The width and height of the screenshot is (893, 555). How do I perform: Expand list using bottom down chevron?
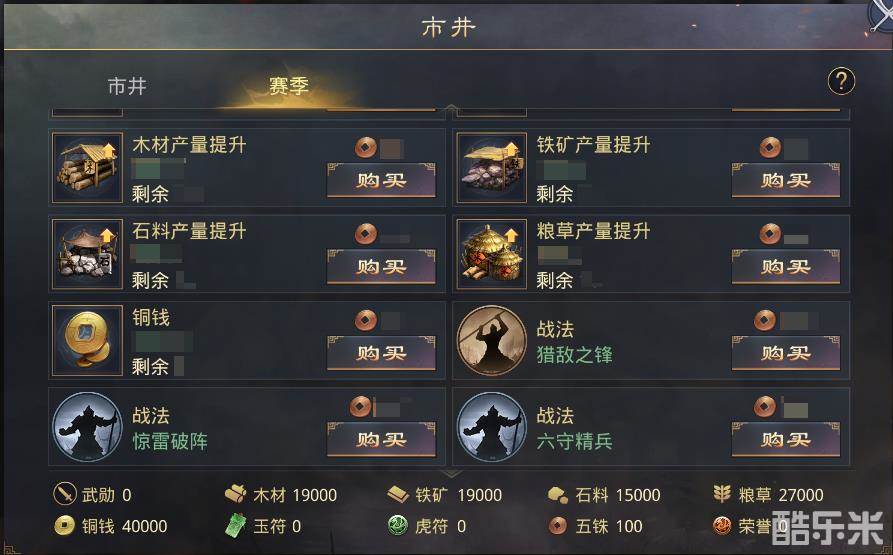(451, 474)
